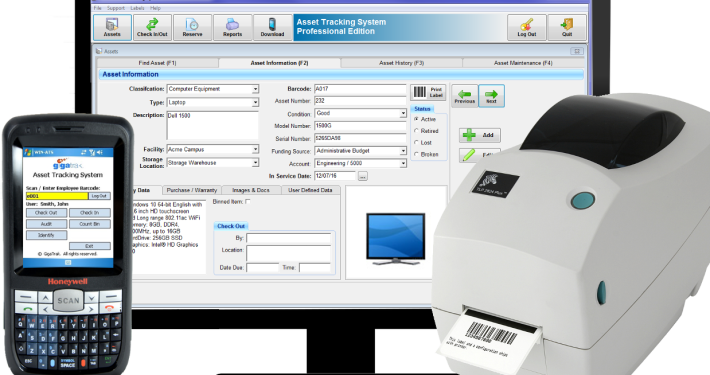This screenshot has height=375, width=710.
Task: Click the Log Out key icon
Action: pyautogui.click(x=527, y=27)
